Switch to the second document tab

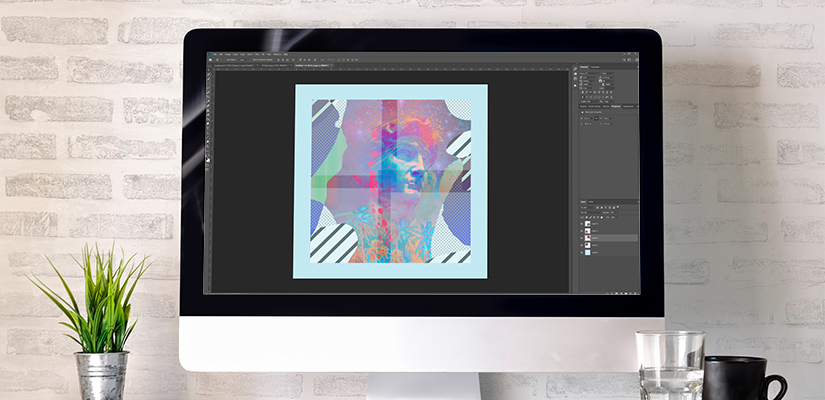click(x=274, y=65)
